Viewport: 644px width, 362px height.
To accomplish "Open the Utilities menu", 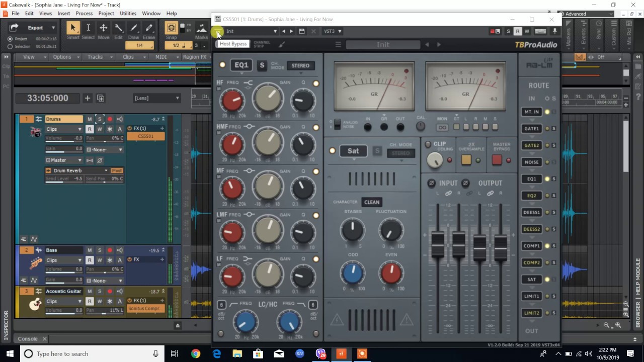I will point(128,14).
